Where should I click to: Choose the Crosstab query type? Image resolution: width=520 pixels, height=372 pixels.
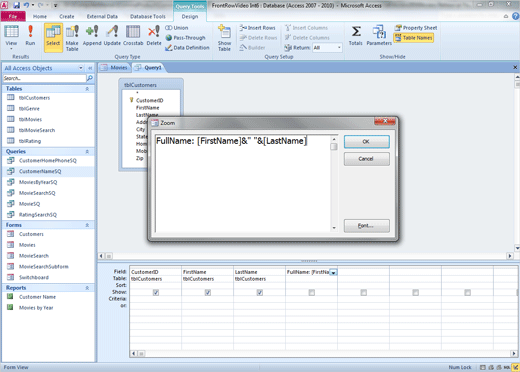tap(133, 35)
